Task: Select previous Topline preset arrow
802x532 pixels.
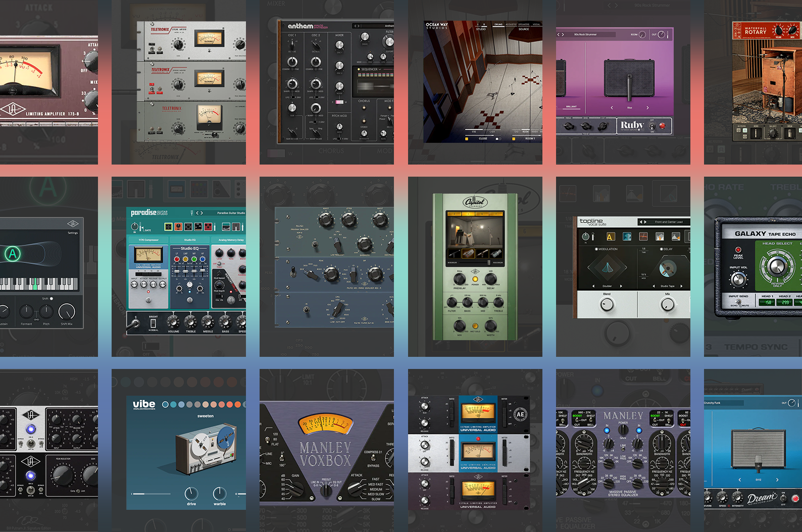Action: (641, 222)
